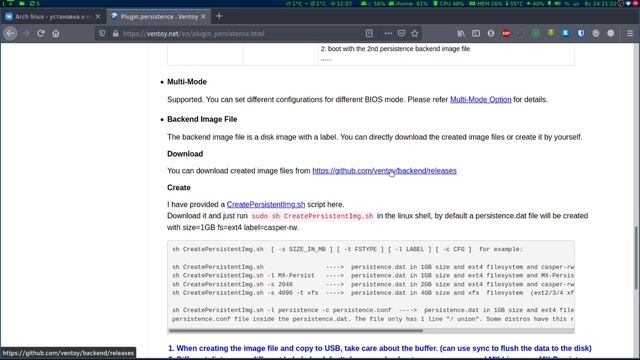Open the Adblock Plus extension

506,33
